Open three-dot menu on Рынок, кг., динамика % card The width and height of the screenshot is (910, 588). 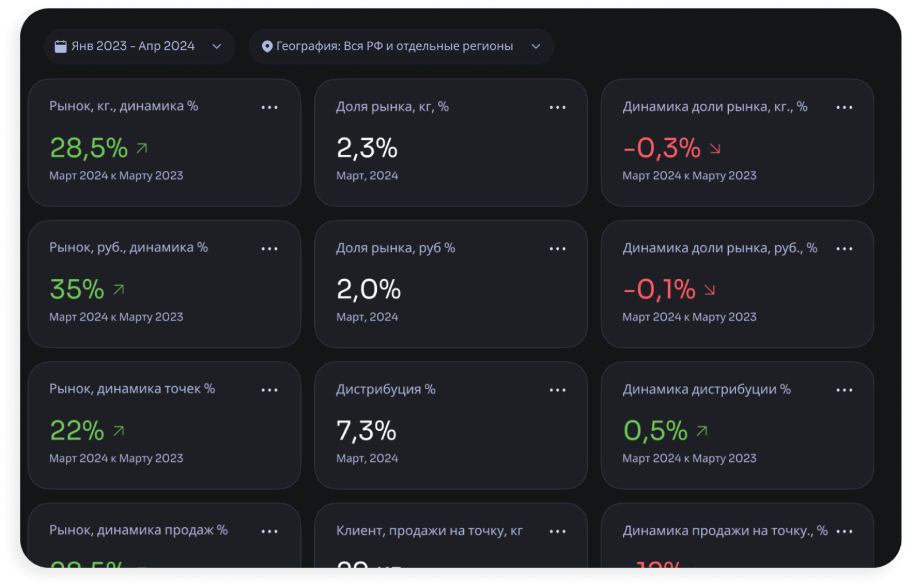270,107
